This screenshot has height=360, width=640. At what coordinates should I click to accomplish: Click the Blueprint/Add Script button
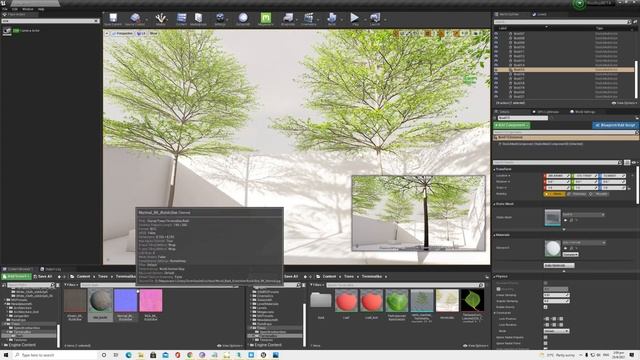[616, 125]
